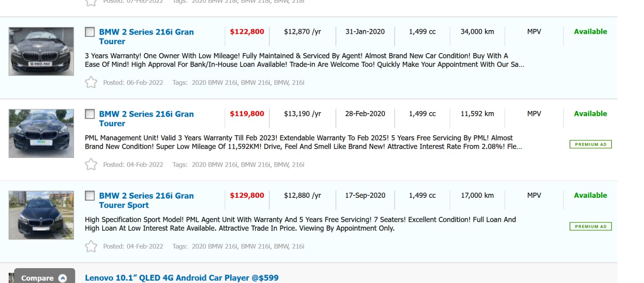
Task: View photo of the 17-Sep-2020 BMW
Action: click(x=41, y=215)
